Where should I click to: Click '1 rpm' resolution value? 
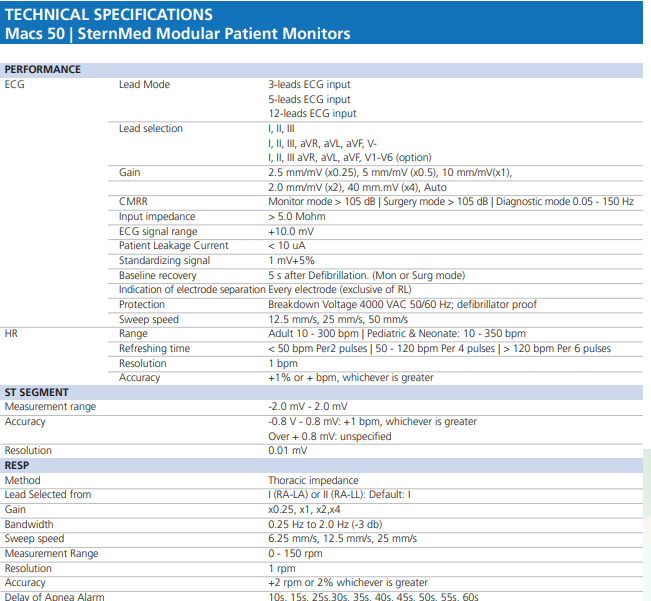pyautogui.click(x=282, y=569)
